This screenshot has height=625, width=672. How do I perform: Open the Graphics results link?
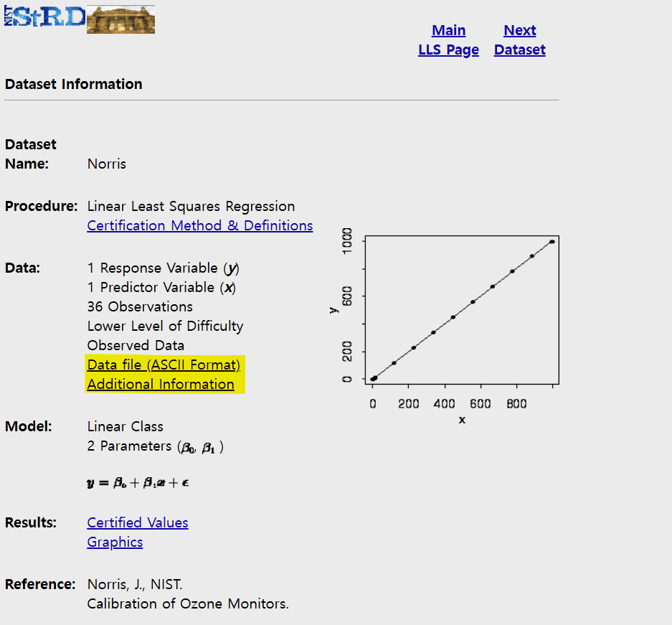pyautogui.click(x=115, y=542)
